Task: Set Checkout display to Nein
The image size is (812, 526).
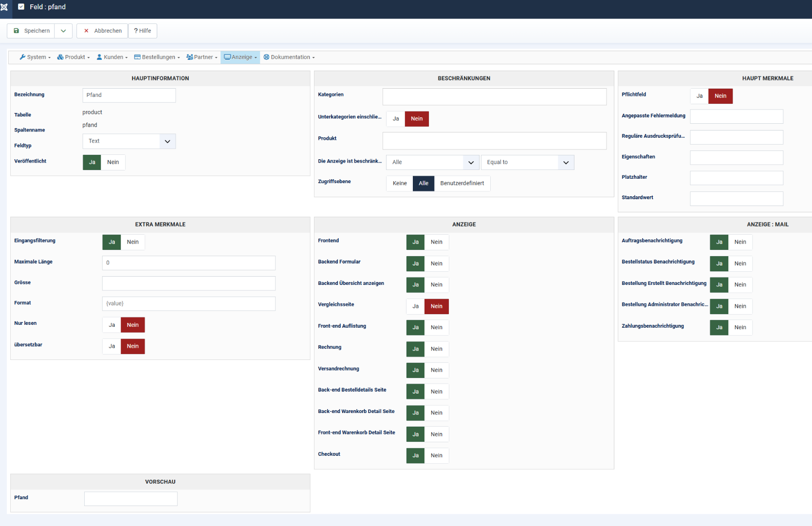Action: pyautogui.click(x=437, y=455)
